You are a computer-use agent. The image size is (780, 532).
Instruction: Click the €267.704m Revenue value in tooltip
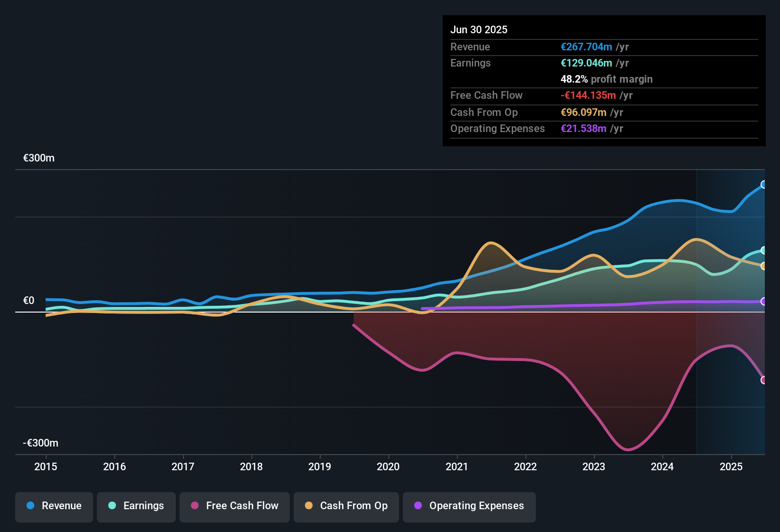click(x=586, y=47)
